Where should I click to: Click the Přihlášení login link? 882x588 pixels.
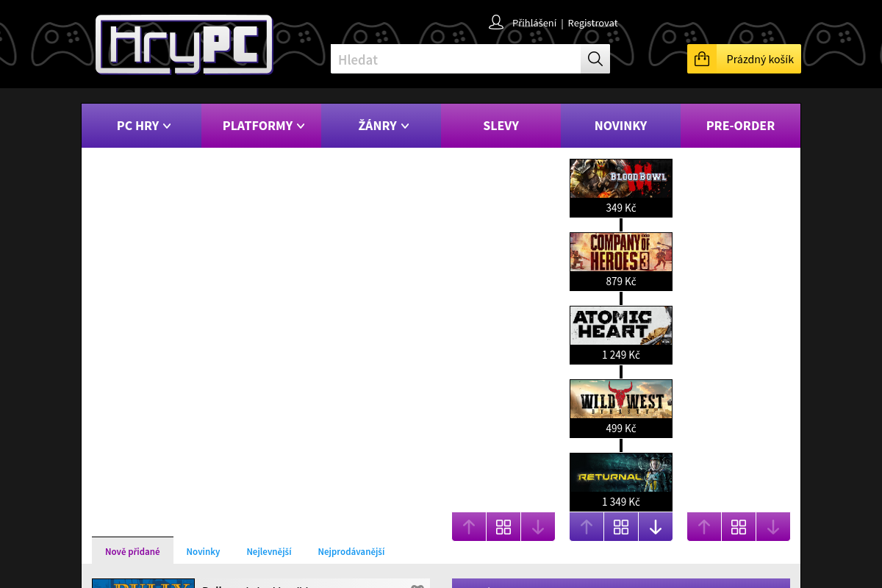coord(534,24)
